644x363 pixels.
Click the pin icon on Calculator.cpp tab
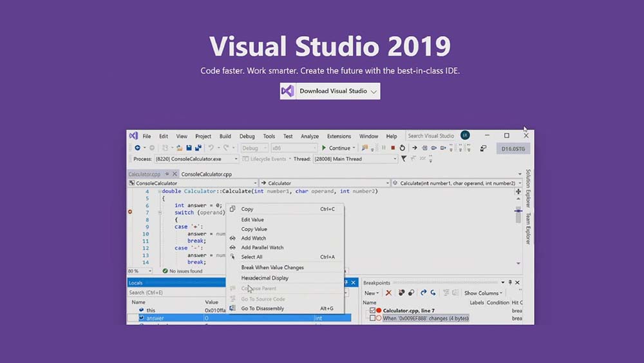click(167, 174)
